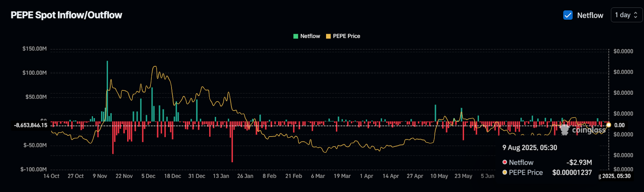Click the PEPE Price $0.00001237 tooltip row

tap(547, 172)
